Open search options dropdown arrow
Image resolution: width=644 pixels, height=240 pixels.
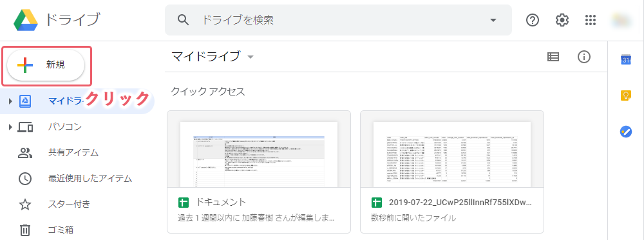point(493,20)
